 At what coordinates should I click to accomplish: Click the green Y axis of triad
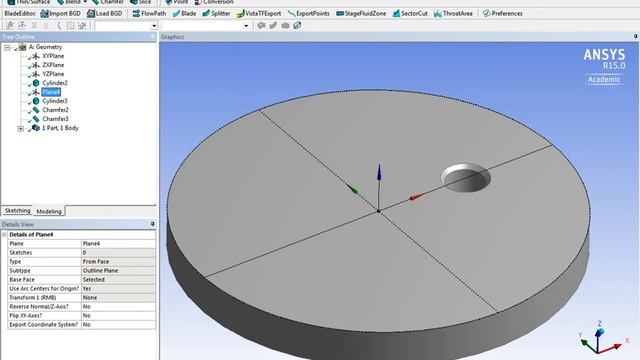(x=589, y=346)
